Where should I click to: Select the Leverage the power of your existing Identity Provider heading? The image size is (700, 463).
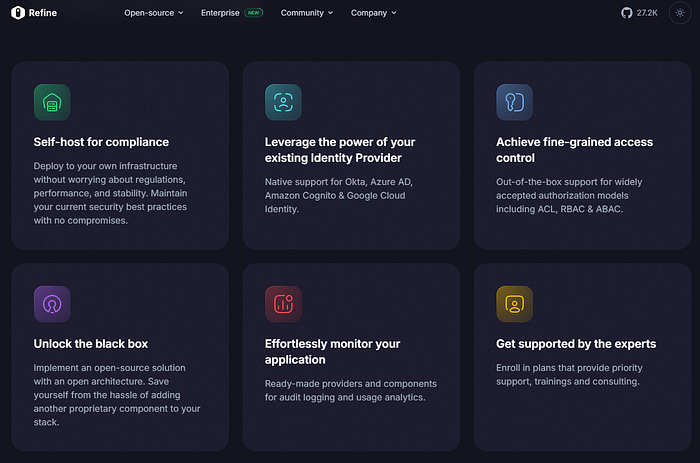(340, 150)
